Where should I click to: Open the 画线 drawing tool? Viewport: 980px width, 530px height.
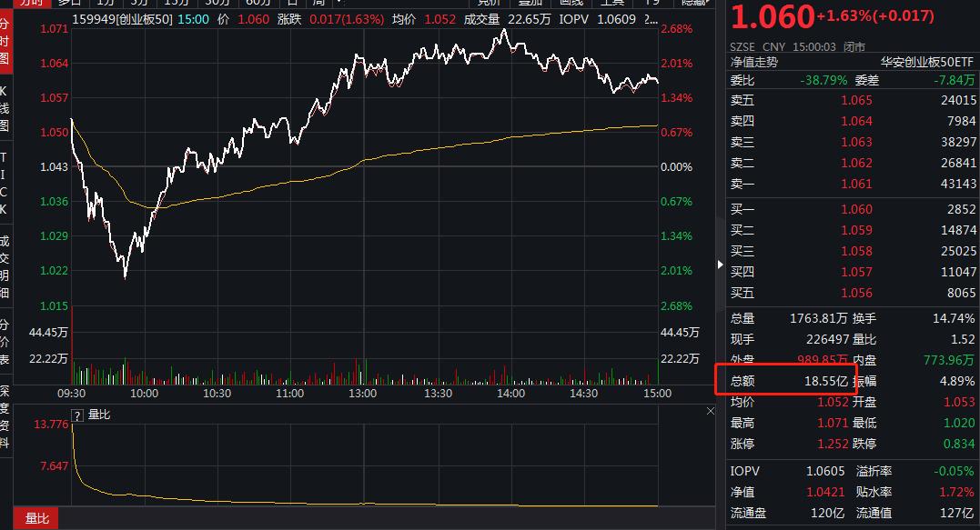571,3
